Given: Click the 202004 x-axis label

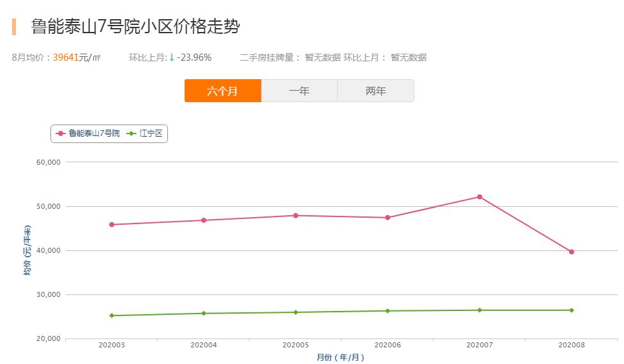Looking at the screenshot, I should 204,345.
